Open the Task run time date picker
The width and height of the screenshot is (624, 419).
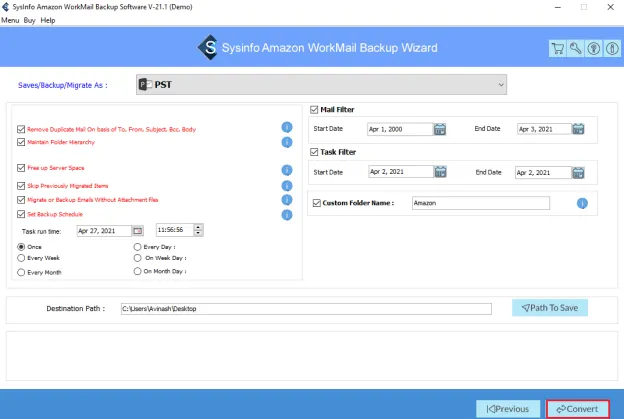point(138,231)
